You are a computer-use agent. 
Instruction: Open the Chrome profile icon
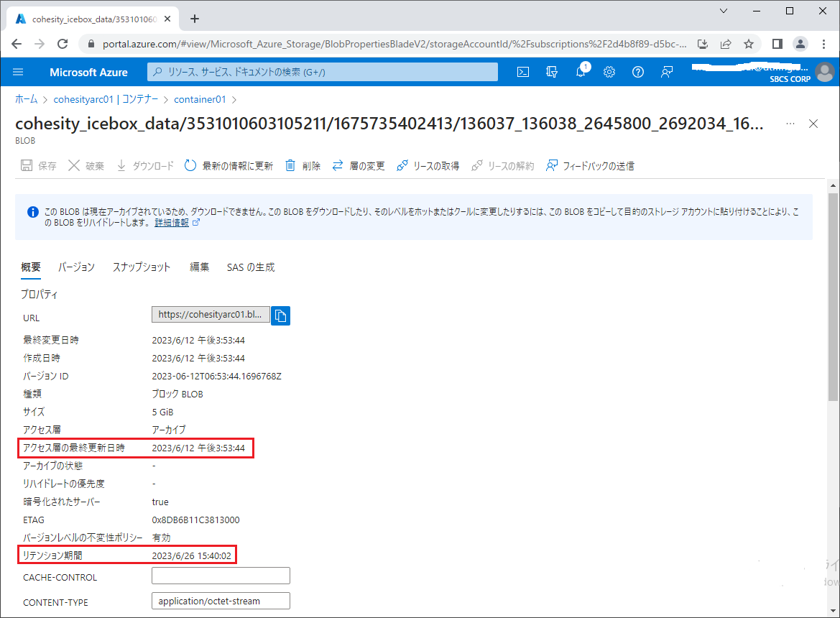point(800,44)
